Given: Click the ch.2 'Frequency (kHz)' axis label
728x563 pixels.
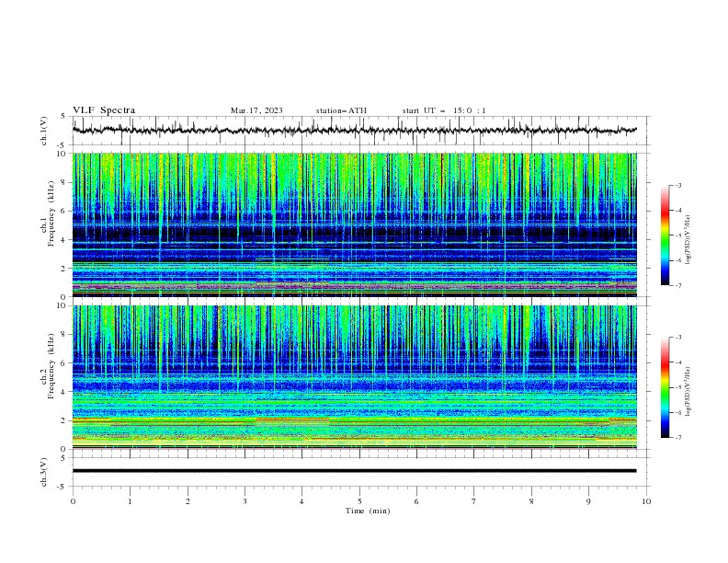Looking at the screenshot, I should click(x=52, y=366).
